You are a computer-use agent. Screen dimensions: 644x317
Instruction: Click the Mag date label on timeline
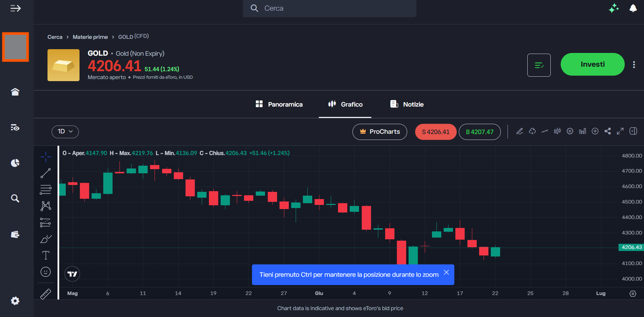(x=72, y=293)
